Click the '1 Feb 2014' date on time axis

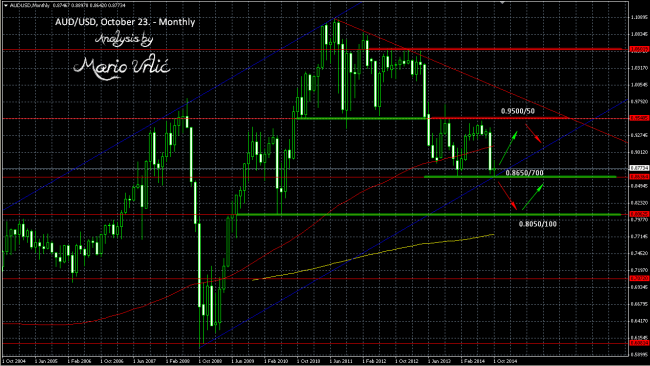472,361
